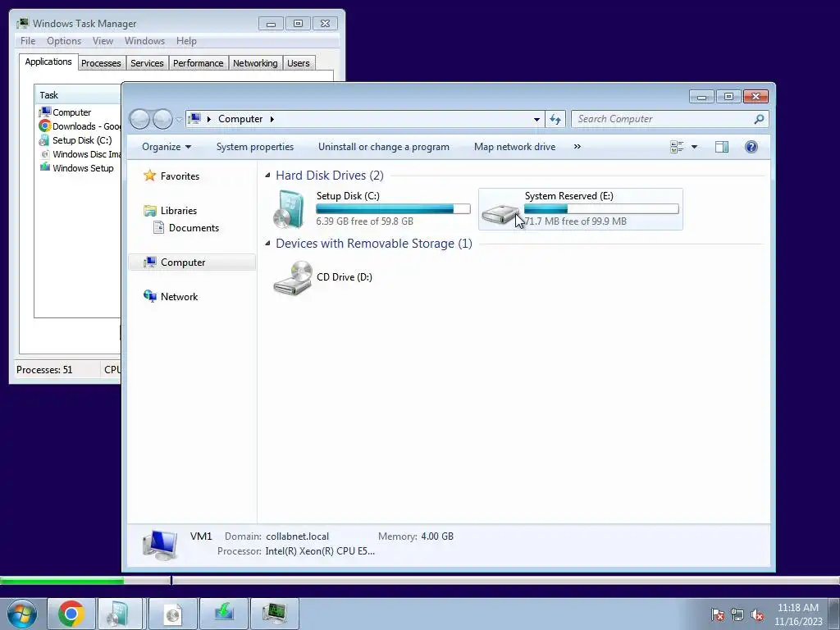Open Task Manager Options menu

click(x=64, y=41)
